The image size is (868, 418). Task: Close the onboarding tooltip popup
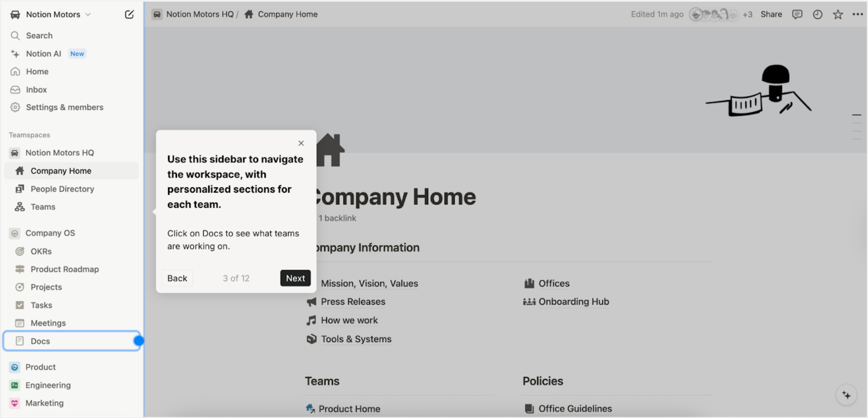point(301,143)
